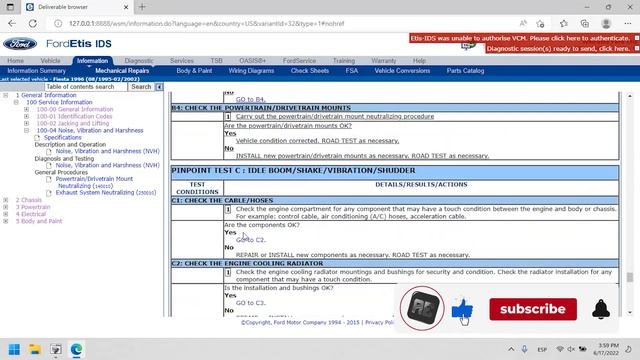Open browser collections icon

click(584, 24)
